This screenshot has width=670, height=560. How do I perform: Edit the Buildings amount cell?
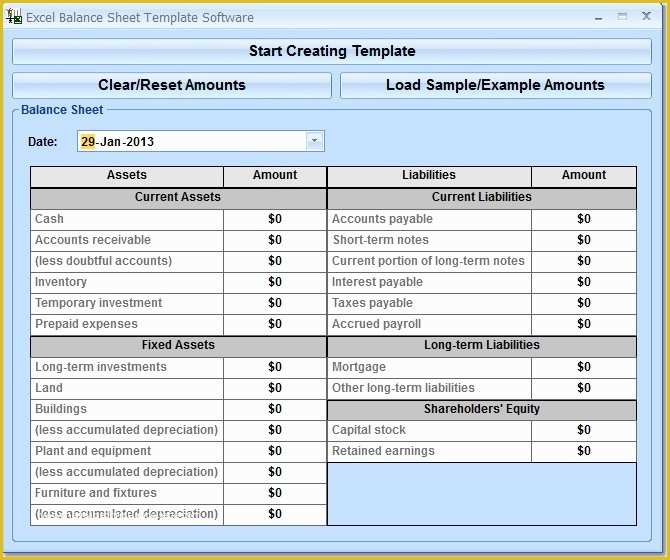tap(275, 409)
